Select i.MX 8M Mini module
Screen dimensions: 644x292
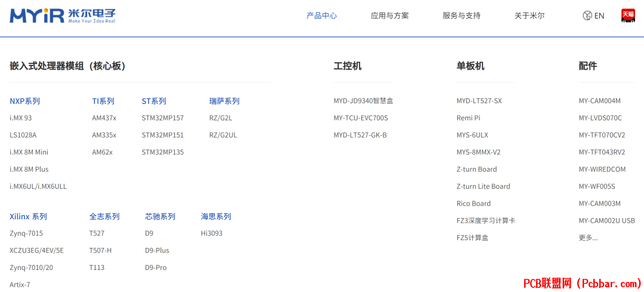coord(29,152)
